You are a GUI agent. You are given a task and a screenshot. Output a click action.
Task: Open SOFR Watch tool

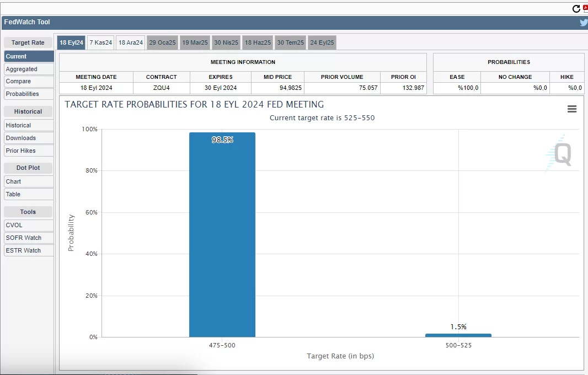click(29, 238)
